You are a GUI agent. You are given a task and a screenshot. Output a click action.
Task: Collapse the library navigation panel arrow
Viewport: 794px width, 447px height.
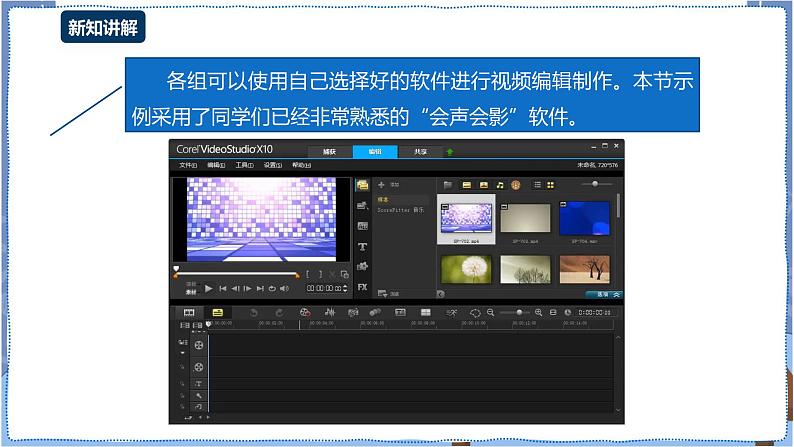441,294
